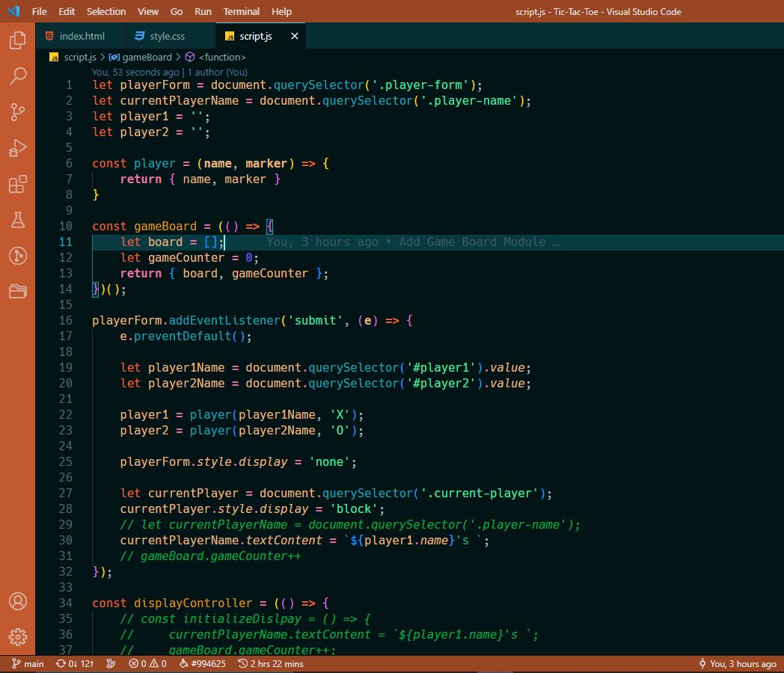Open the Accounts menu icon
Image resolution: width=784 pixels, height=673 pixels.
[x=17, y=601]
